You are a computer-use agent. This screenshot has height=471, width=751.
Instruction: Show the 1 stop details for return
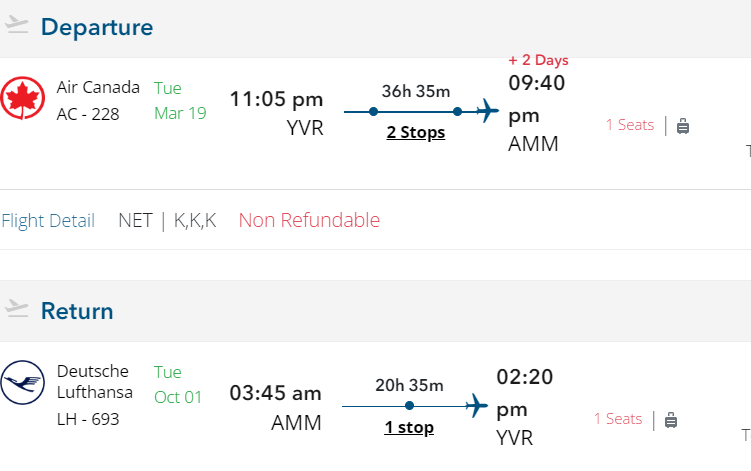409,428
